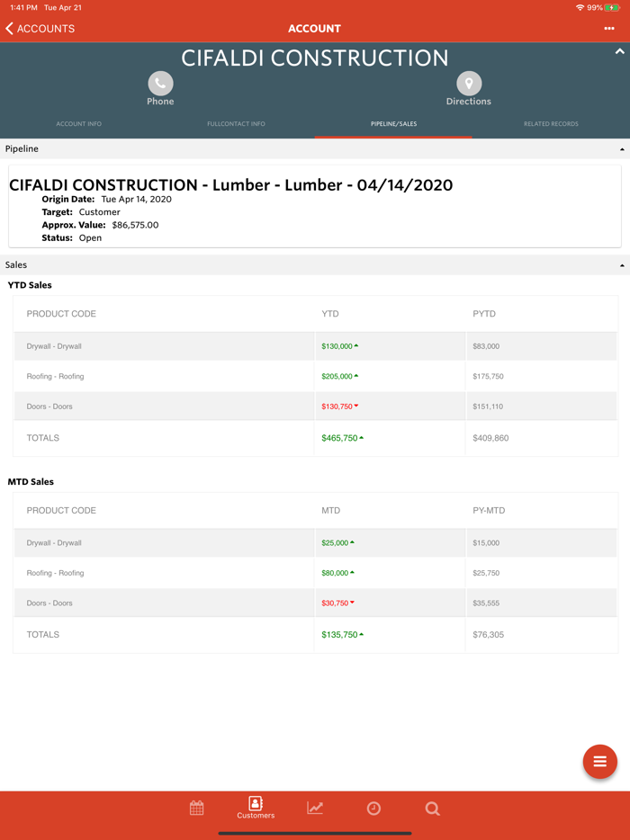Tap the 1:41 PM clock in status bar
This screenshot has width=630, height=840.
pos(23,7)
